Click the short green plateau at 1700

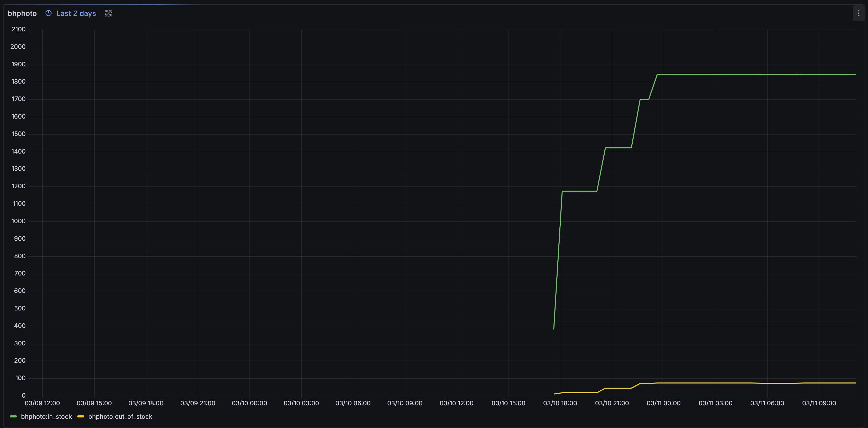point(644,100)
